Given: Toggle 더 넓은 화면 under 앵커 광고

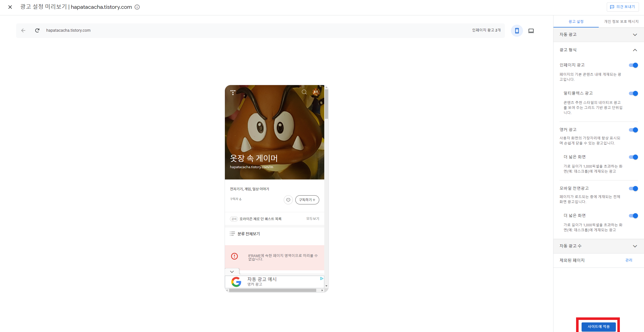Looking at the screenshot, I should pyautogui.click(x=633, y=157).
